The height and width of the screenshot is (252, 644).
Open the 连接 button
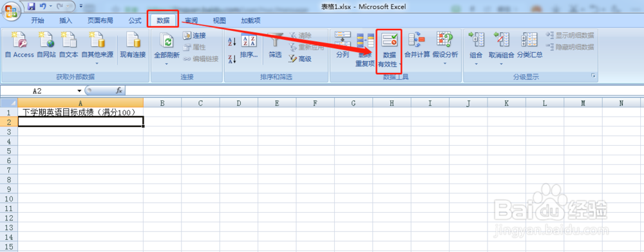pyautogui.click(x=194, y=35)
